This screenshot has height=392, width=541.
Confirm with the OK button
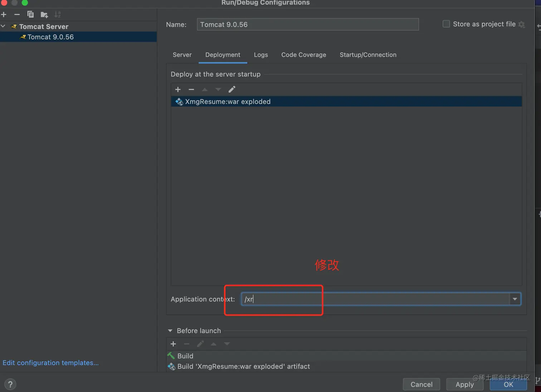[x=508, y=384]
